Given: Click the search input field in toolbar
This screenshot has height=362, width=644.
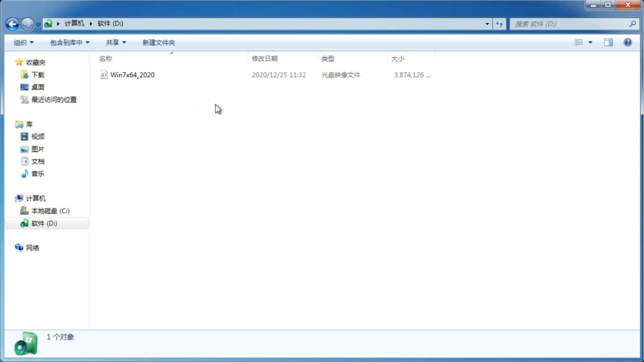Looking at the screenshot, I should click(571, 24).
